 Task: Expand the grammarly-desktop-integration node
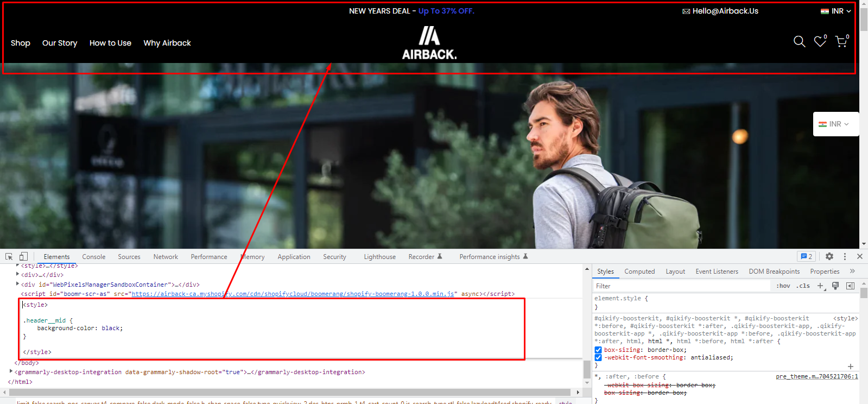click(x=11, y=372)
